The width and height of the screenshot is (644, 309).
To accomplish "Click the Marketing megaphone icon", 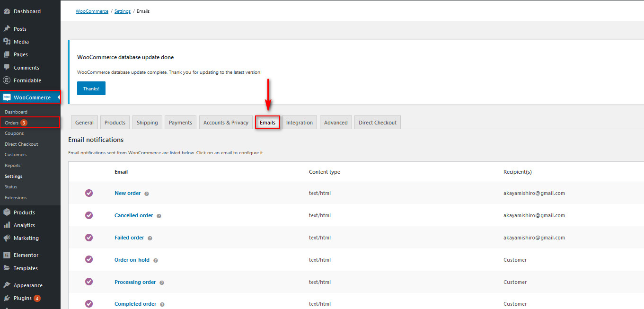I will pyautogui.click(x=7, y=238).
